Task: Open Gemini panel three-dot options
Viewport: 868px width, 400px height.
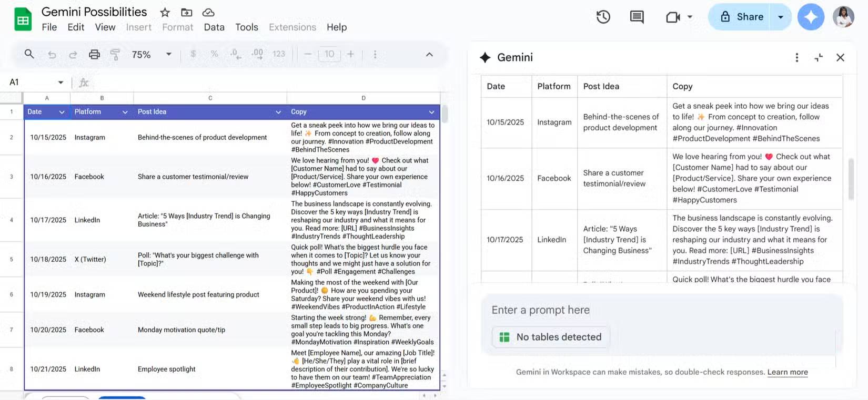Action: coord(797,57)
